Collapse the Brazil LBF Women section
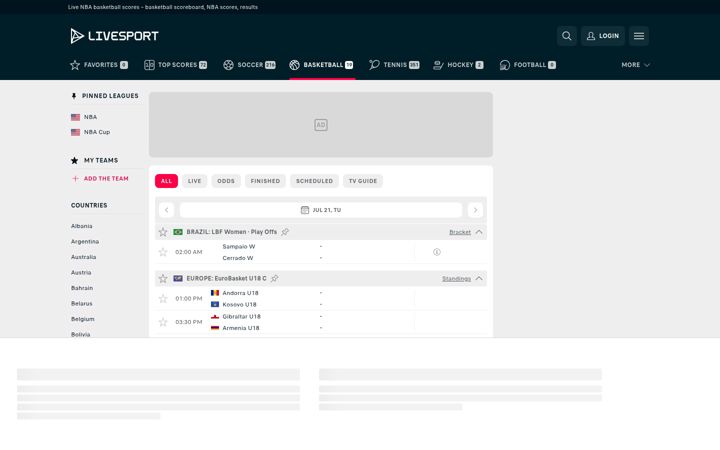720x450 pixels. pyautogui.click(x=479, y=232)
